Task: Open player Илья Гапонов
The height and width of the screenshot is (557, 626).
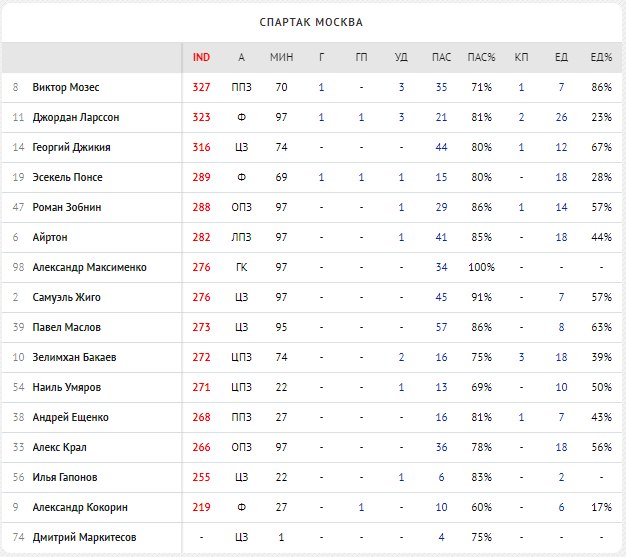Action: click(65, 477)
